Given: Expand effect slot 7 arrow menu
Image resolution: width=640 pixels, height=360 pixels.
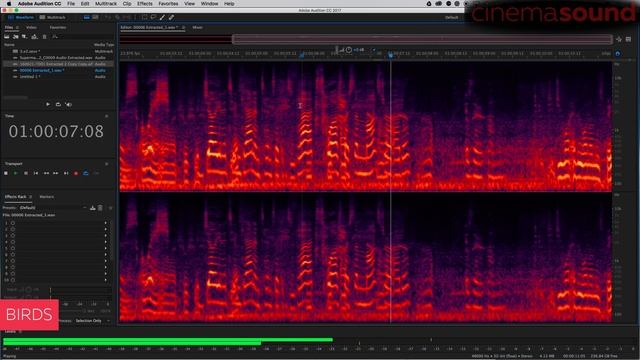Looking at the screenshot, I should point(106,261).
